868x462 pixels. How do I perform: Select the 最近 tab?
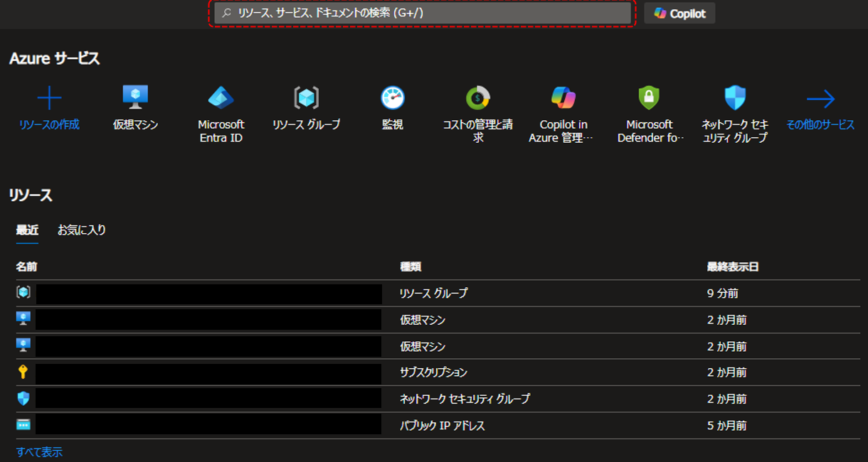[26, 230]
